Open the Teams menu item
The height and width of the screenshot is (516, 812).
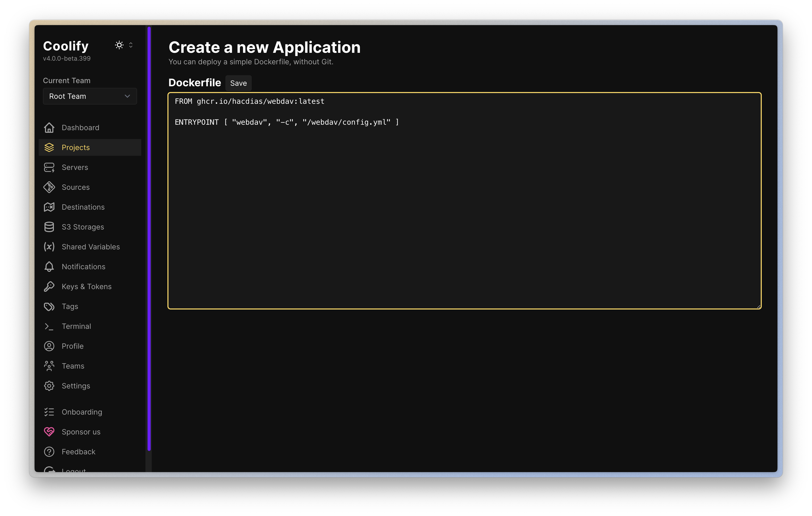73,366
